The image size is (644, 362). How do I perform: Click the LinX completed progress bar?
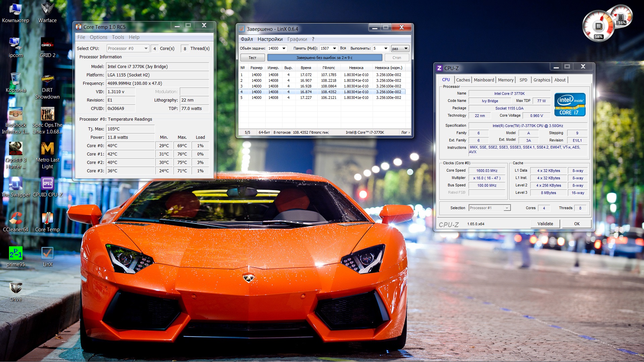(324, 58)
